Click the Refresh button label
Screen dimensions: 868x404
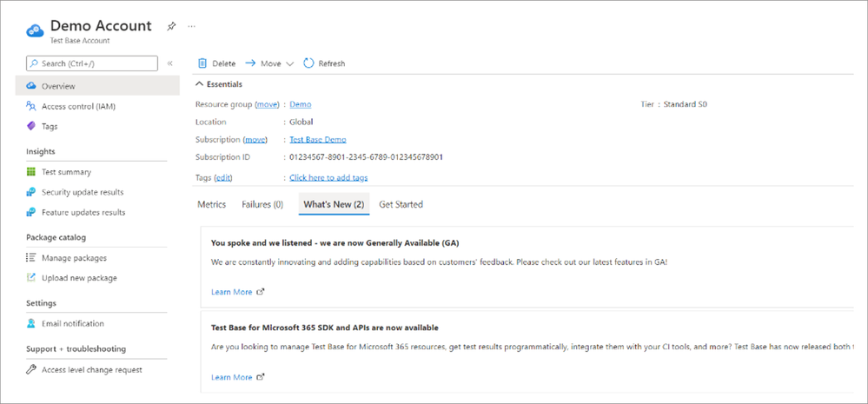332,63
